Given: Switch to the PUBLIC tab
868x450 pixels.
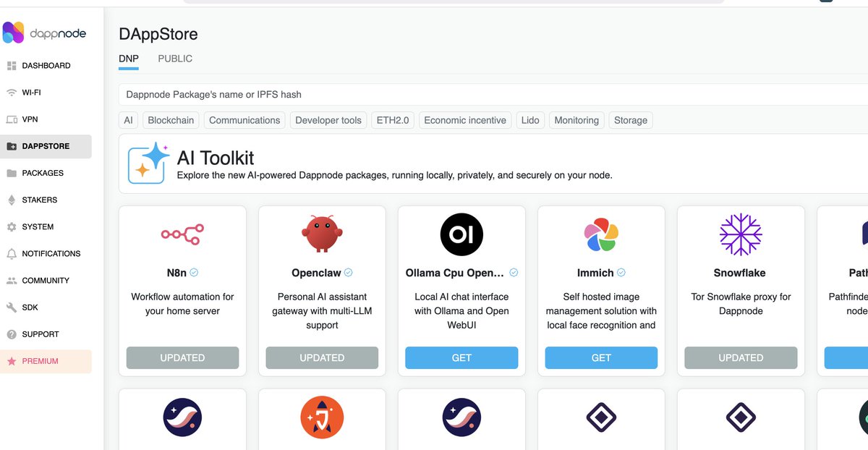Looking at the screenshot, I should 175,59.
